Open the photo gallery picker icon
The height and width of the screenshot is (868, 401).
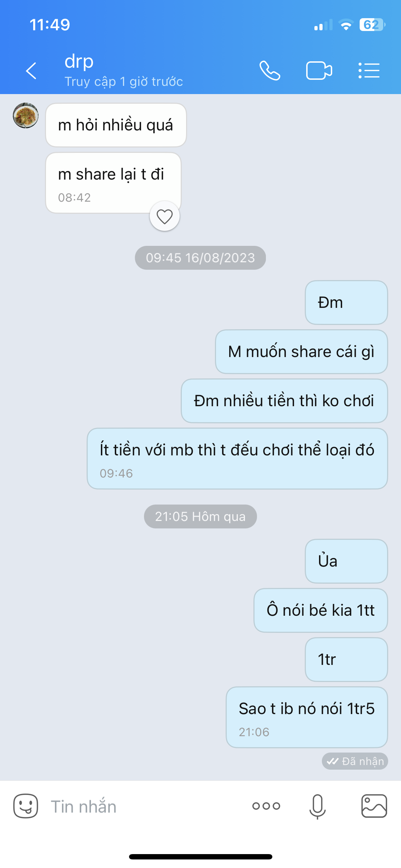coord(374,806)
